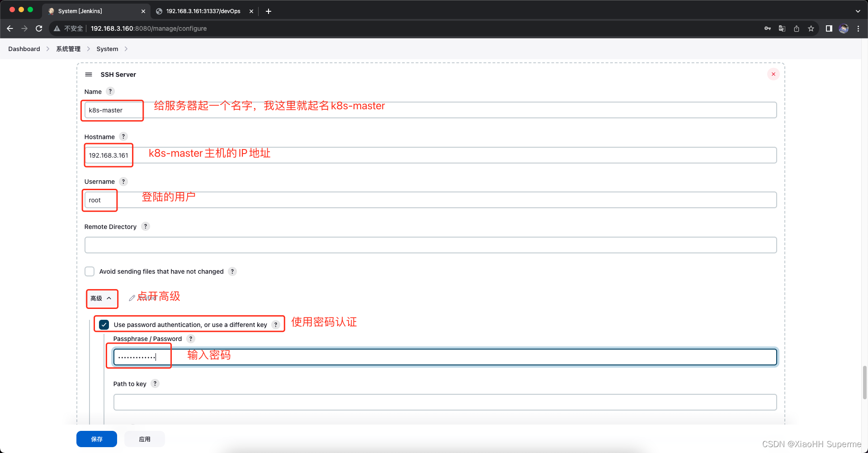Click the 系统管理 breadcrumb link

(x=68, y=49)
